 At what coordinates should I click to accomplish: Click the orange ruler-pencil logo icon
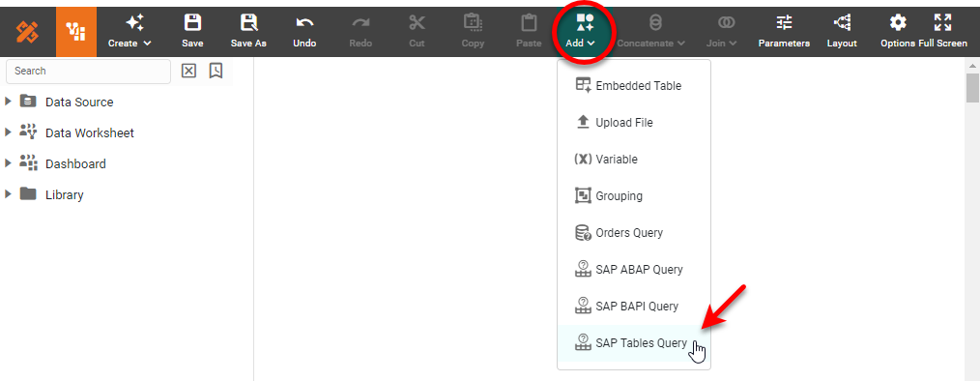pyautogui.click(x=27, y=32)
